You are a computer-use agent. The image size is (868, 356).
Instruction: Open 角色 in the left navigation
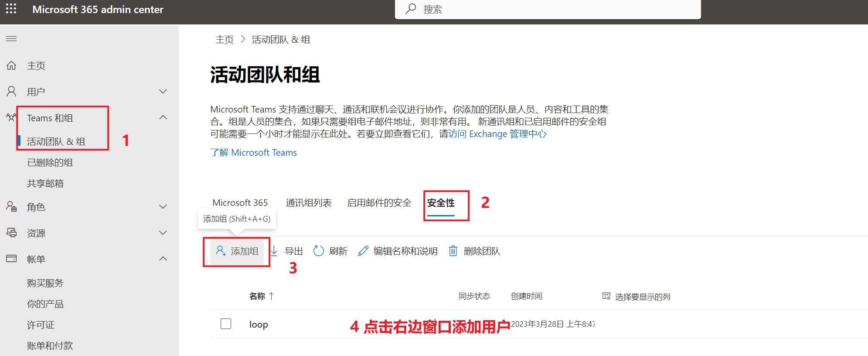[x=36, y=207]
